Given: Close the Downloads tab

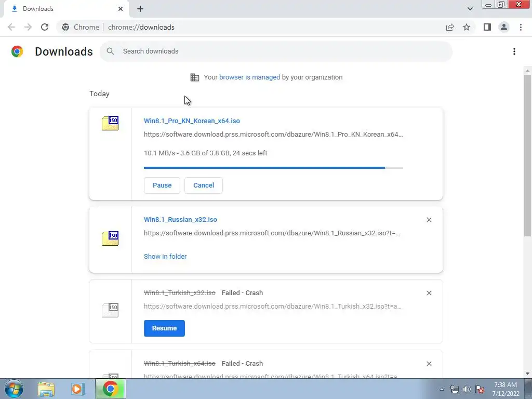Looking at the screenshot, I should pos(121,9).
